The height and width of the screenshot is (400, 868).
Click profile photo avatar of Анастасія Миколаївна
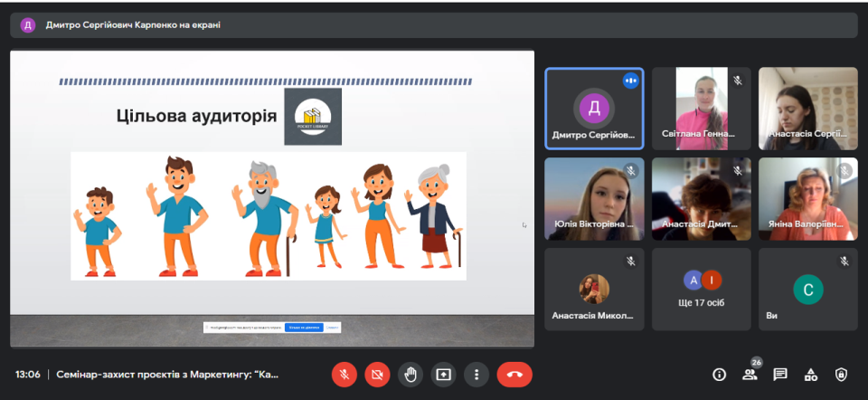tap(594, 290)
